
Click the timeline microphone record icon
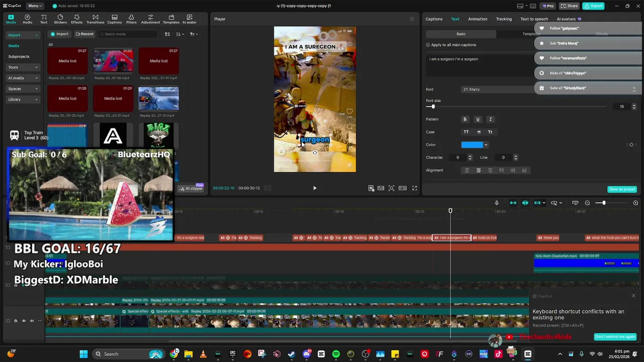pos(497,203)
